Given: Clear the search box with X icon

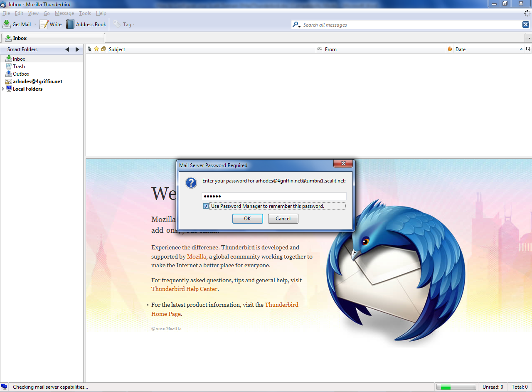Looking at the screenshot, I should point(526,25).
